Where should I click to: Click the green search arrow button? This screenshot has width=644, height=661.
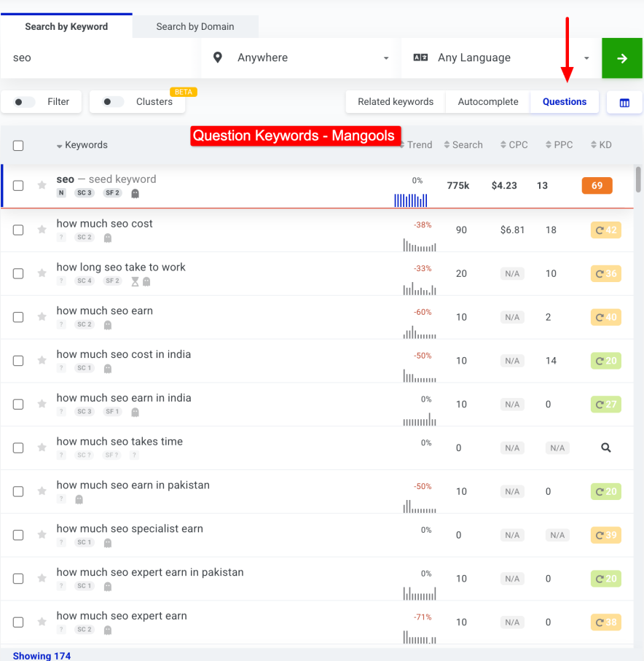(x=621, y=58)
